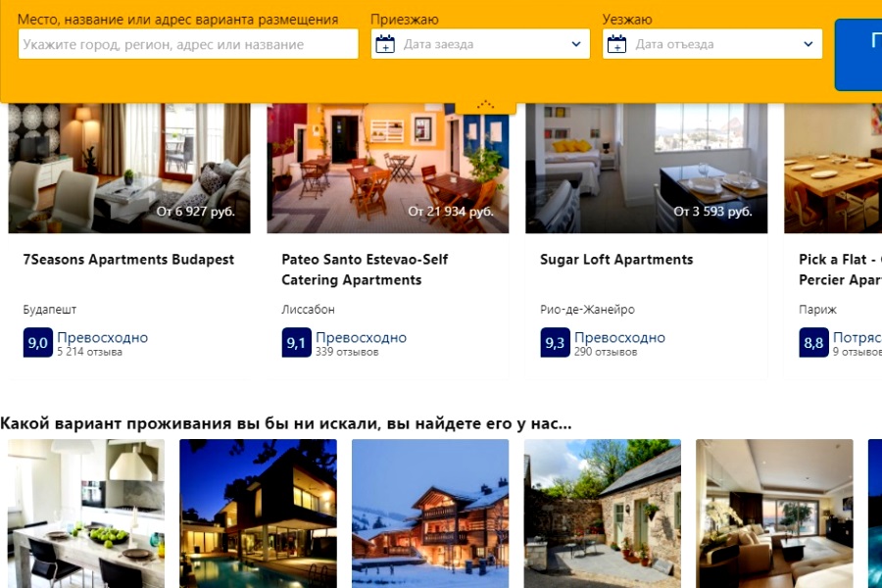Select the stone cottage accommodation thumbnail

point(603,514)
